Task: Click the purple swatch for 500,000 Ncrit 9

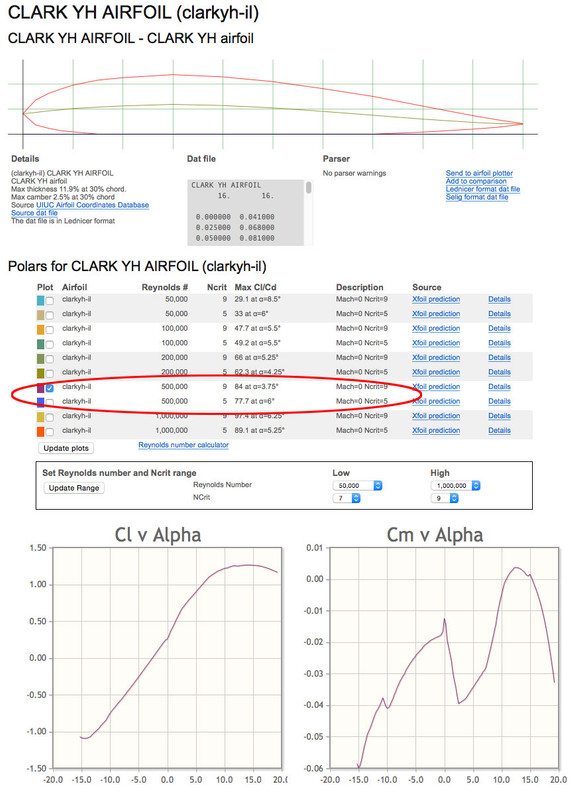Action: pos(41,388)
